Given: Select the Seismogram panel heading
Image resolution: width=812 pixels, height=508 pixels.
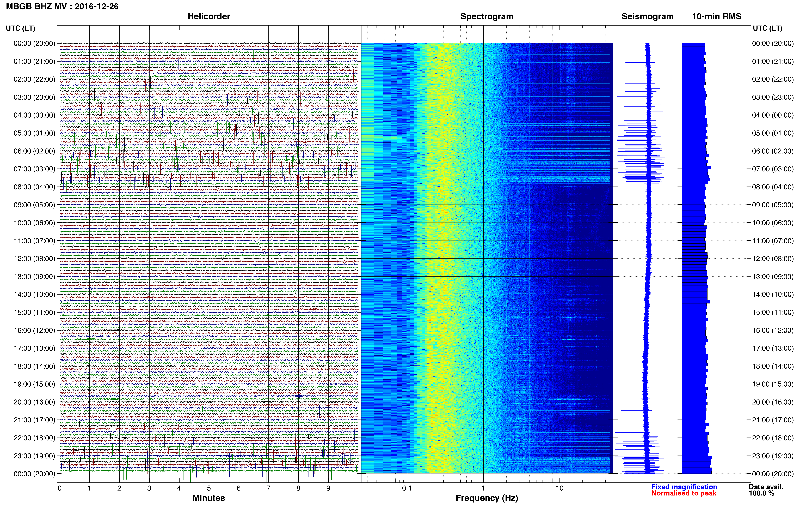Looking at the screenshot, I should 648,16.
